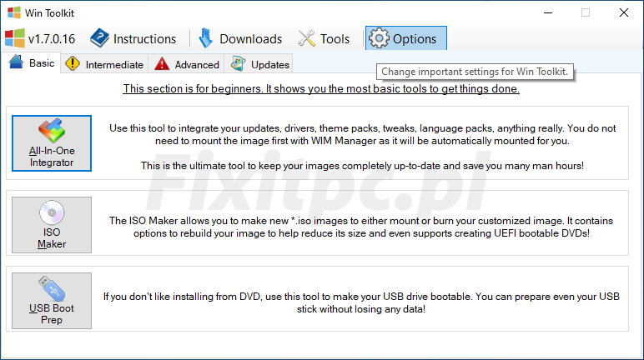644x360 pixels.
Task: Open the Instructions menu
Action: click(133, 38)
